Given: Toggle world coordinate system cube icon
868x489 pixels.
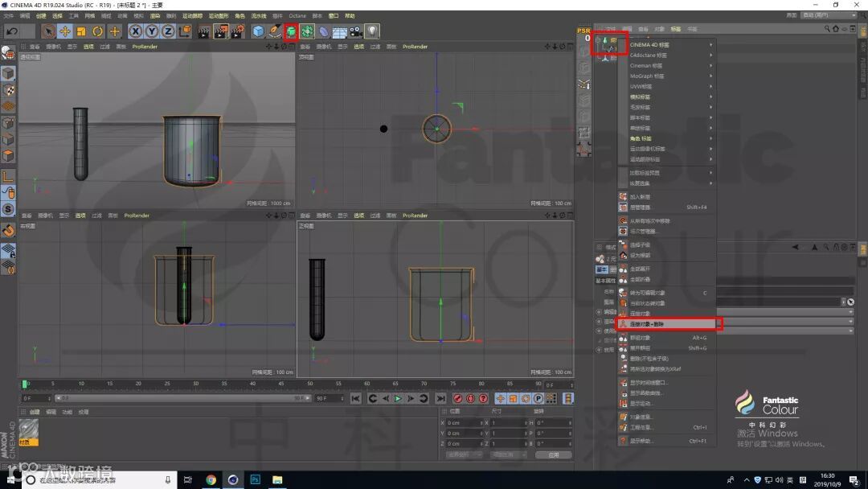Looking at the screenshot, I should coord(185,31).
